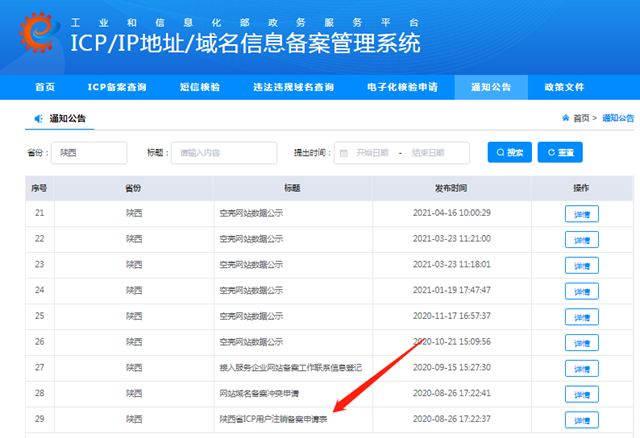Click the calendar icon in date range
Viewport: 640px width, 438px height.
coord(343,153)
